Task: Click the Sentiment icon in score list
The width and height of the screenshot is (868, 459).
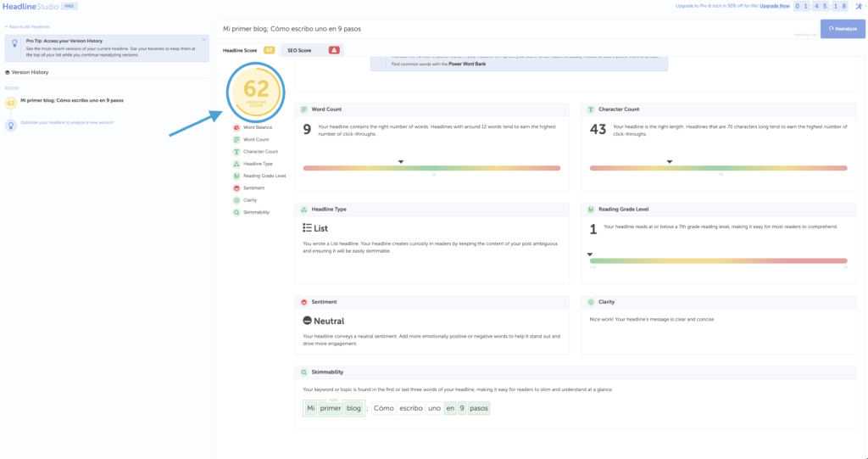Action: [x=236, y=188]
